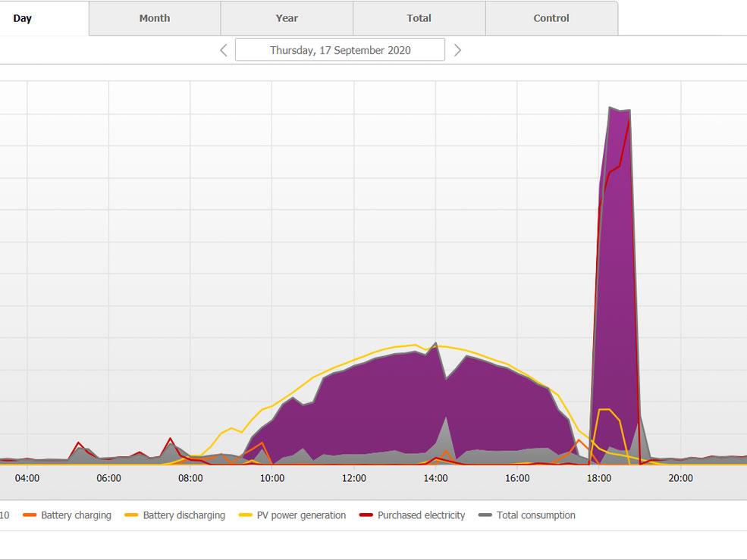The height and width of the screenshot is (560, 747).
Task: Select the Day tab
Action: coord(23,18)
